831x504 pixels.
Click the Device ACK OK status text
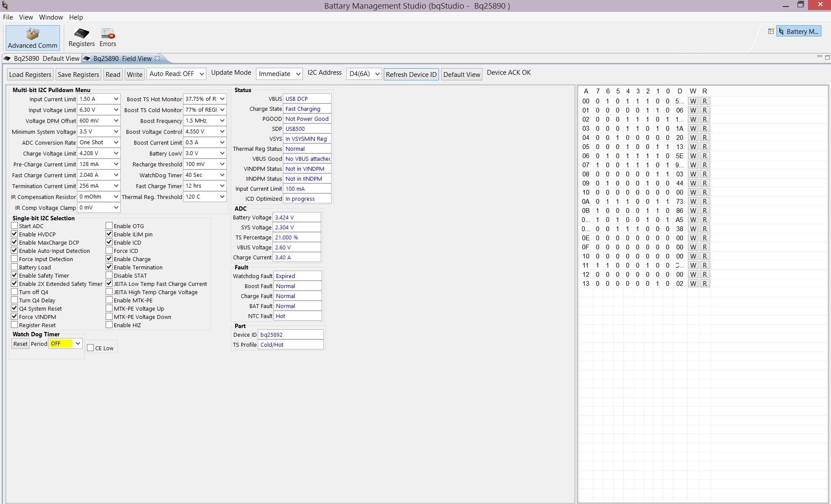click(x=509, y=73)
